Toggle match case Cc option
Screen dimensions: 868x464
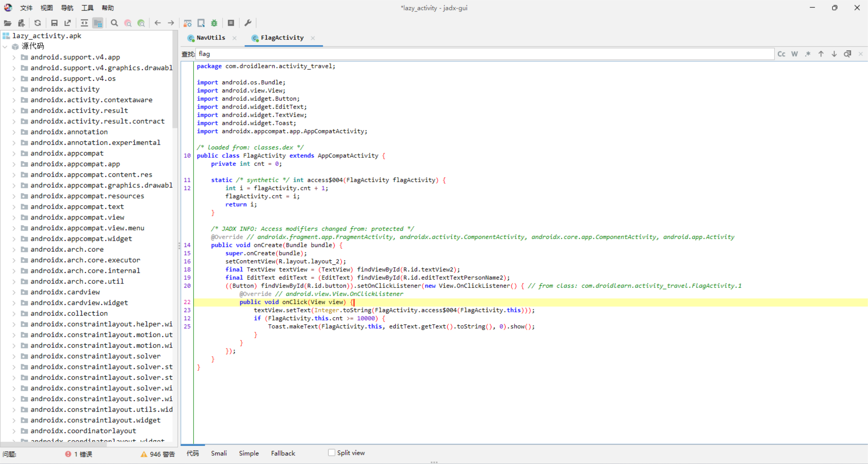click(x=781, y=54)
